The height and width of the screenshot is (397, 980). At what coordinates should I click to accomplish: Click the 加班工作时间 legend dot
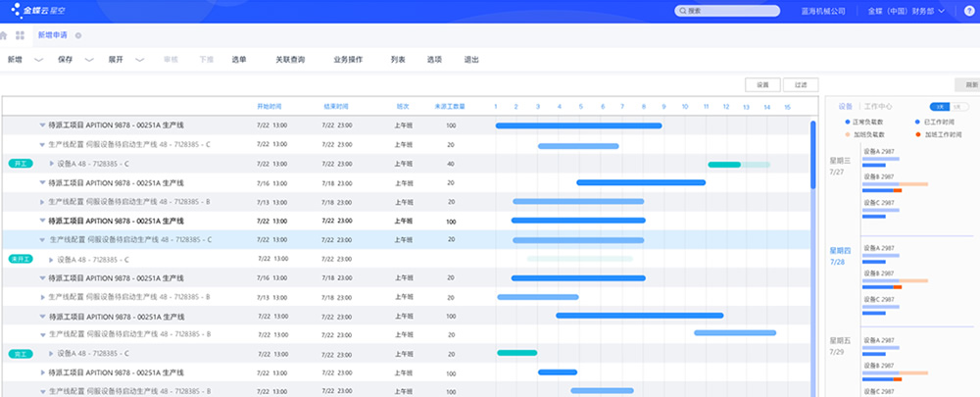click(917, 134)
